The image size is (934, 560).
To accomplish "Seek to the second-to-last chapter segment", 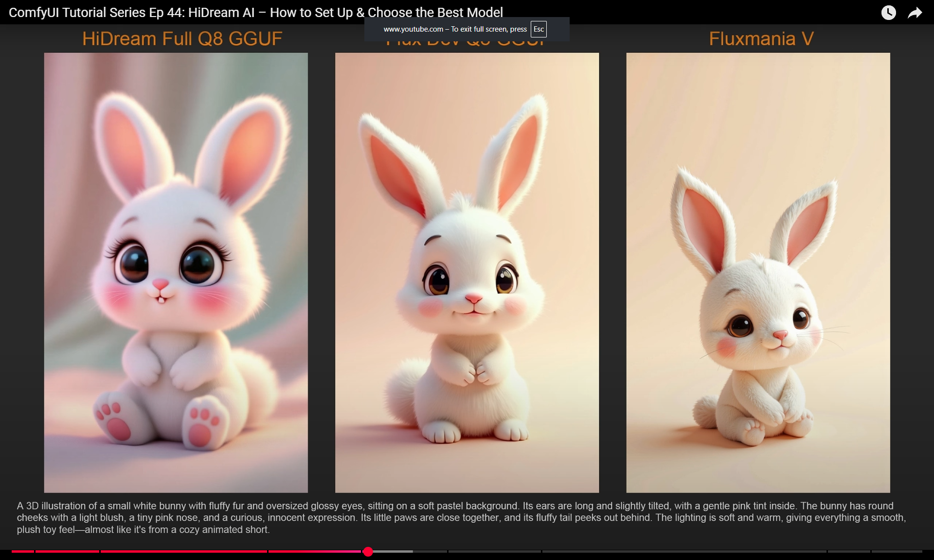I will coord(849,551).
